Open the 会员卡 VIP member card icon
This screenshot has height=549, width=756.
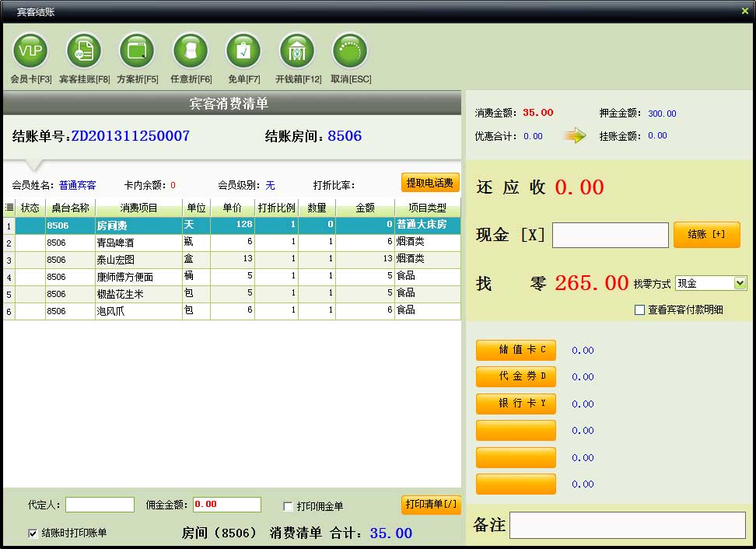pos(30,52)
